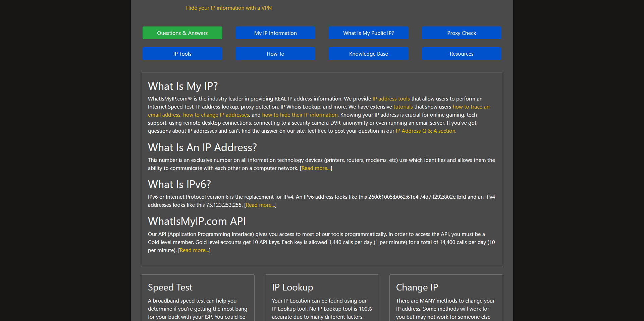
Task: Open 'how to change IP addresses' link
Action: pyautogui.click(x=216, y=115)
